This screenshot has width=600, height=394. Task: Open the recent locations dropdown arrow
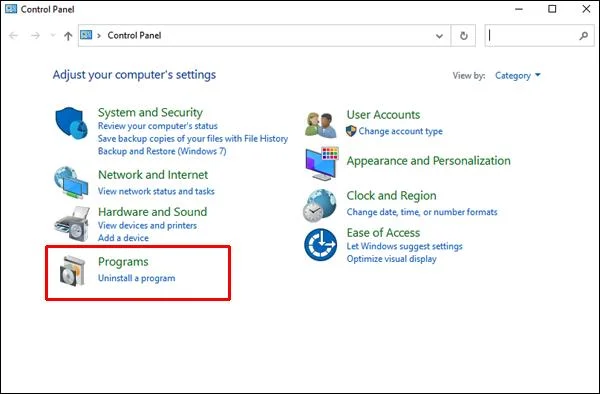tap(53, 36)
